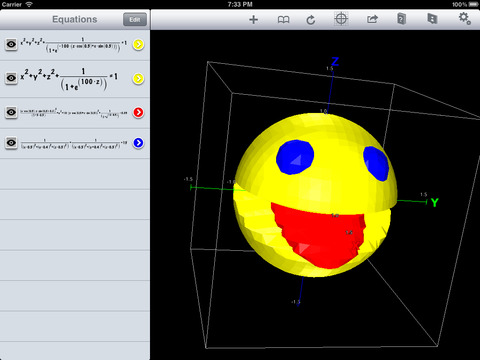Click the bookmarks map icon in toolbar
This screenshot has height=360, width=480.
click(432, 19)
